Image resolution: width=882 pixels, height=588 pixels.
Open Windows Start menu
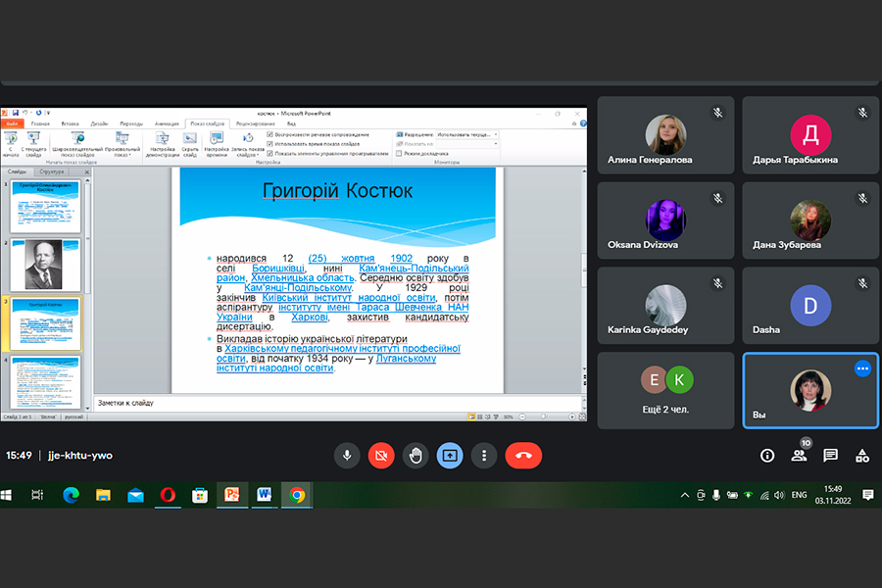6,495
